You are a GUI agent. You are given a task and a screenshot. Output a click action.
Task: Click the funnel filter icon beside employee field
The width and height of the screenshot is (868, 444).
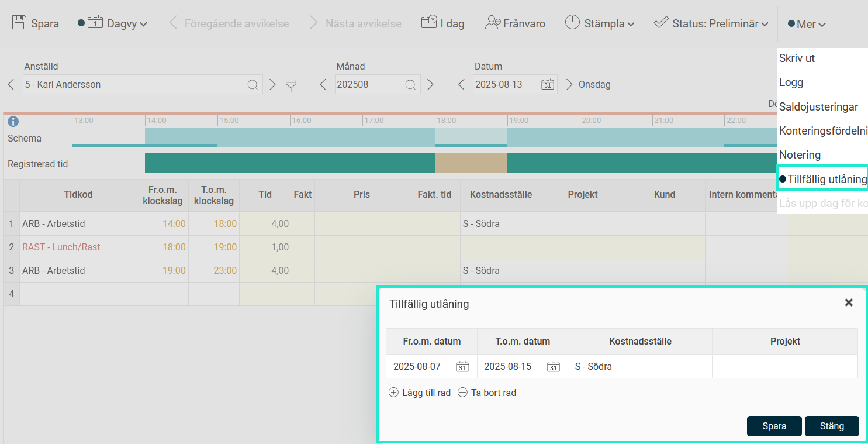291,85
